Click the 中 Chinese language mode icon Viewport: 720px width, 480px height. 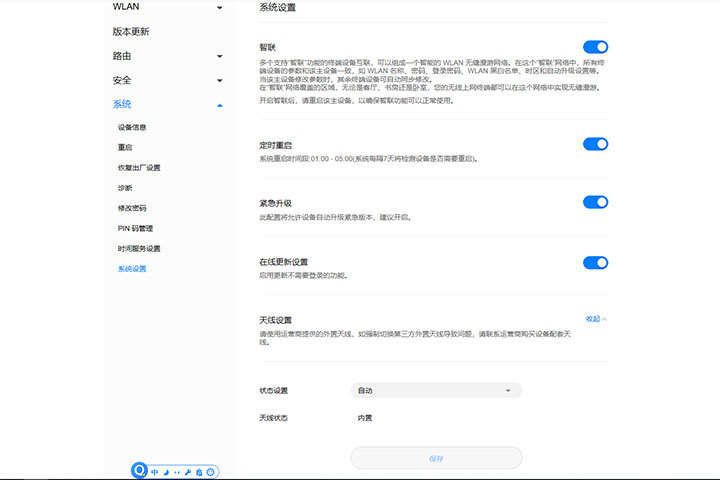click(x=155, y=471)
